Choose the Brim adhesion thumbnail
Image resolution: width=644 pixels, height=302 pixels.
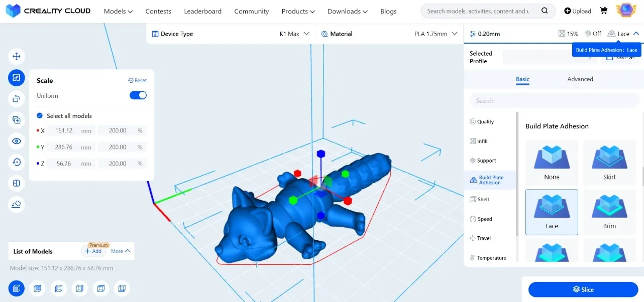click(x=609, y=212)
